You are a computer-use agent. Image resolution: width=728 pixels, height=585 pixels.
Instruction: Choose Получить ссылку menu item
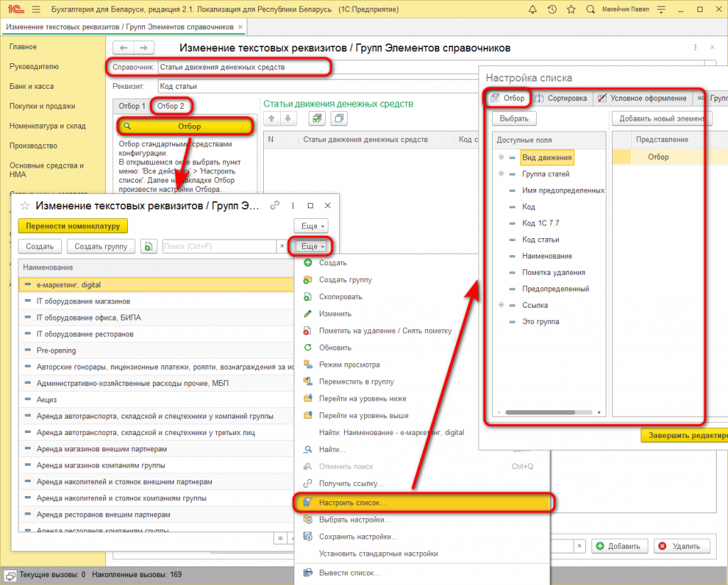point(422,484)
